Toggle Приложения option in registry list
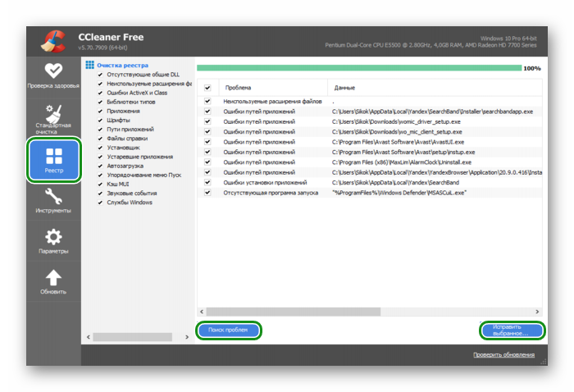Image resolution: width=574 pixels, height=392 pixels. point(100,112)
